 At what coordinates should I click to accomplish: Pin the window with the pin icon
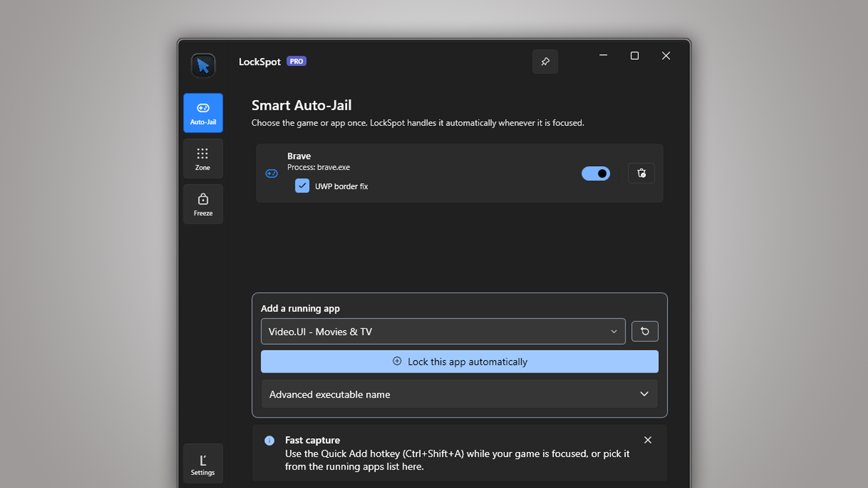pos(545,61)
